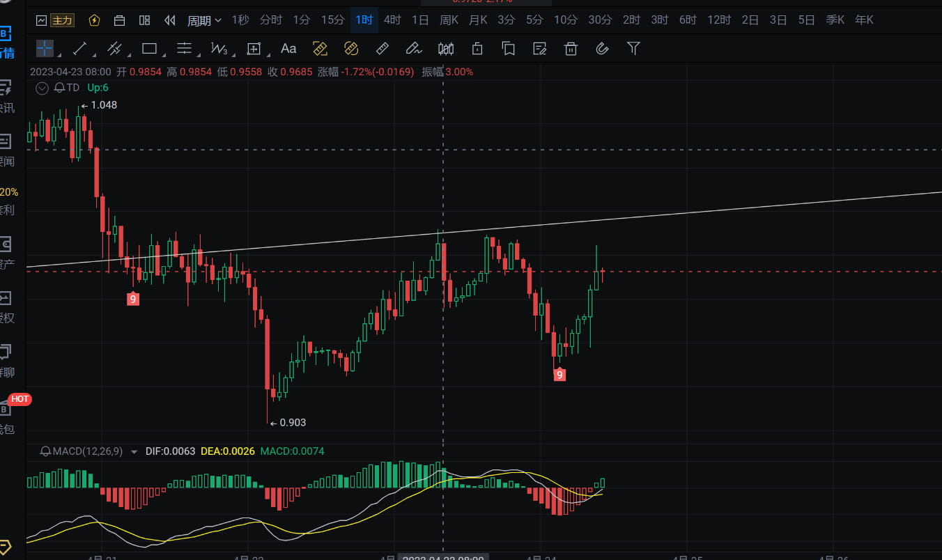Screen dimensions: 942x560
Task: Select the freehand pencil drawing tool
Action: (x=414, y=48)
